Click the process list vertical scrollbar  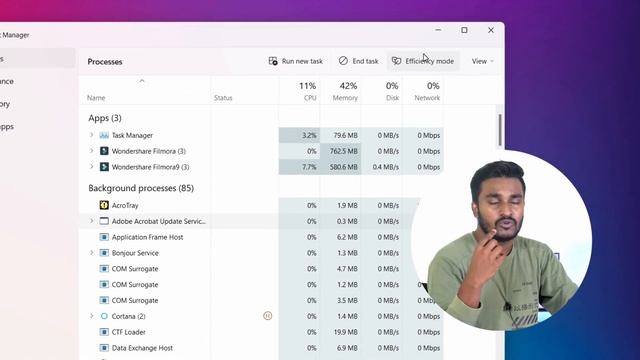500,130
